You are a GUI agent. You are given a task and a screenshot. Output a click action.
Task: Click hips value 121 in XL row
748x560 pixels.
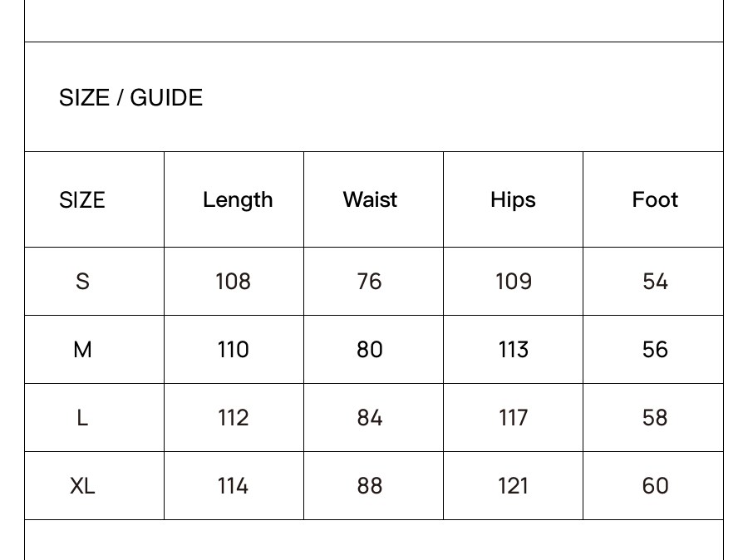(513, 486)
